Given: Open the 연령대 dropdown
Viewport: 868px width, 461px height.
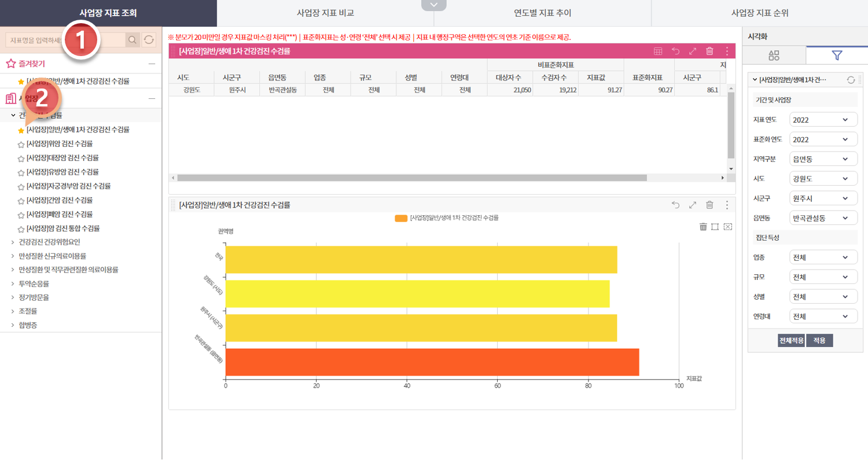Looking at the screenshot, I should pyautogui.click(x=823, y=316).
